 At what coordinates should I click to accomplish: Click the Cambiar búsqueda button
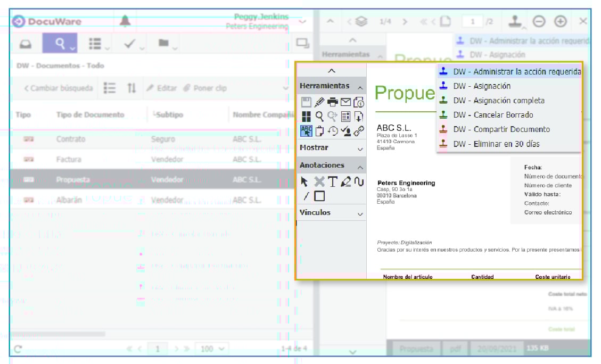[59, 88]
